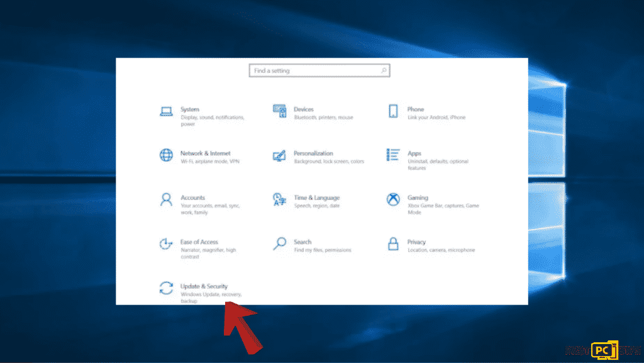Click the 'Ease of Access' heading
The height and width of the screenshot is (363, 644).
tap(199, 242)
